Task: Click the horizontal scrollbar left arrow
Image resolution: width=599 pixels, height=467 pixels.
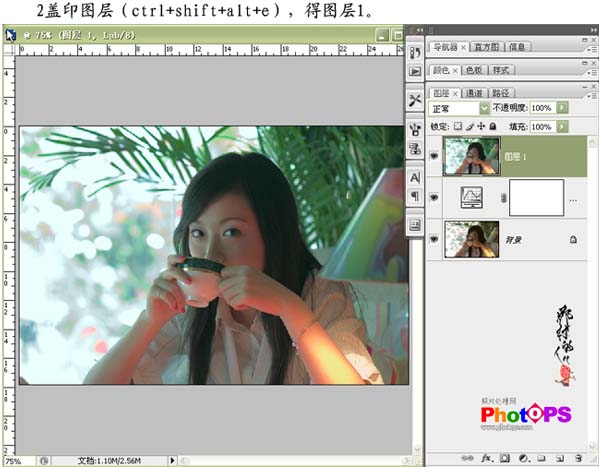Action: point(183,461)
